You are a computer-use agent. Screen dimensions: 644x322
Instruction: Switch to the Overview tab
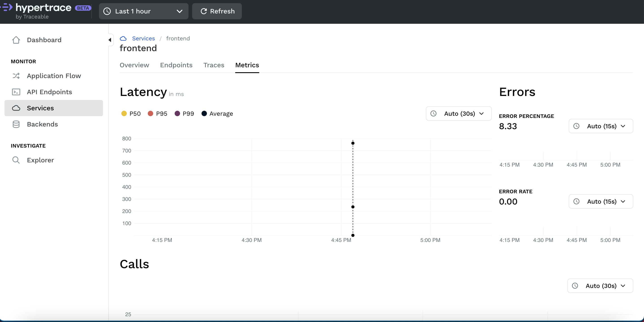(x=134, y=65)
